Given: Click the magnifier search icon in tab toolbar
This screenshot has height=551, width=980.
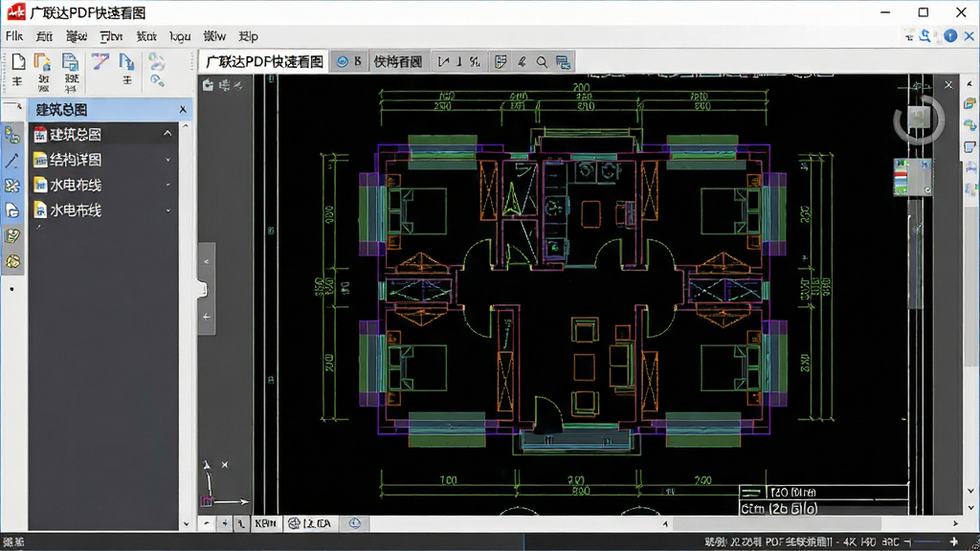Looking at the screenshot, I should pos(542,62).
